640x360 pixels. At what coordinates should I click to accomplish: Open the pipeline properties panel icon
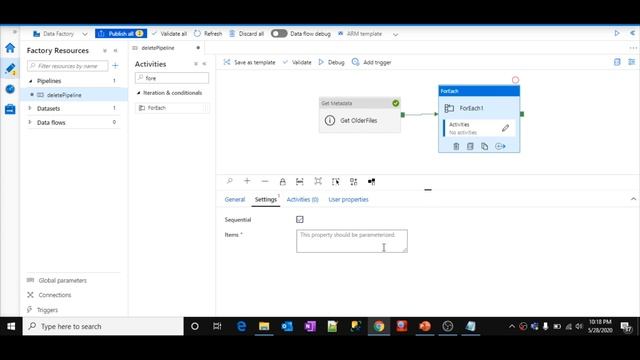(631, 62)
